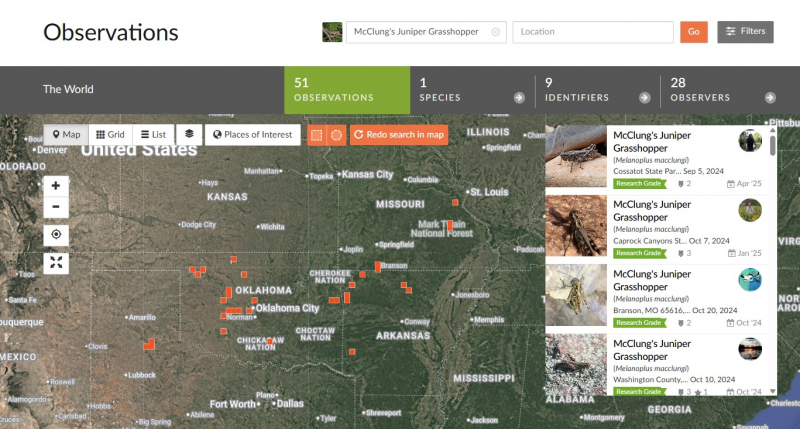800x429 pixels.
Task: Click Research Grade badge on Cossatot card
Action: 640,184
